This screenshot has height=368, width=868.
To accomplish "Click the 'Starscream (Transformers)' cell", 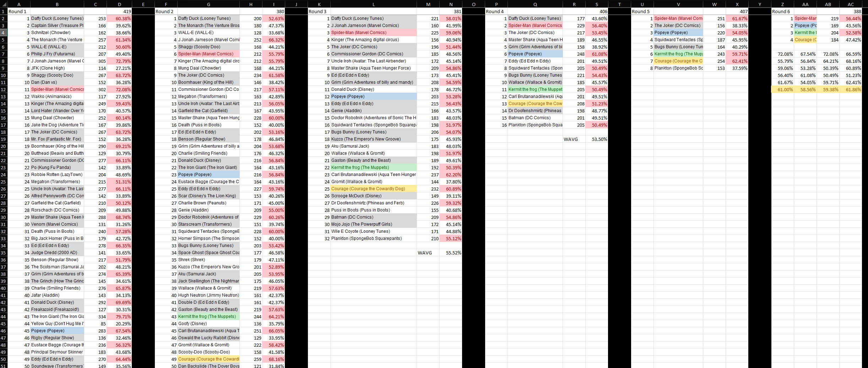I will (208, 224).
